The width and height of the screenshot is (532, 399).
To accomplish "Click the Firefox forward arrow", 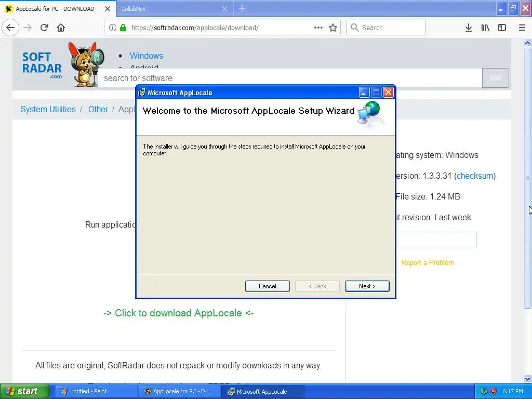I will click(28, 28).
